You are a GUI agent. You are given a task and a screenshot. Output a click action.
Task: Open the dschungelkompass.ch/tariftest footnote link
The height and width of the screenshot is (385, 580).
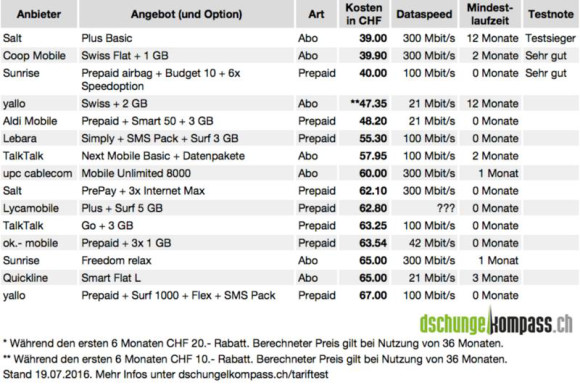point(253,374)
